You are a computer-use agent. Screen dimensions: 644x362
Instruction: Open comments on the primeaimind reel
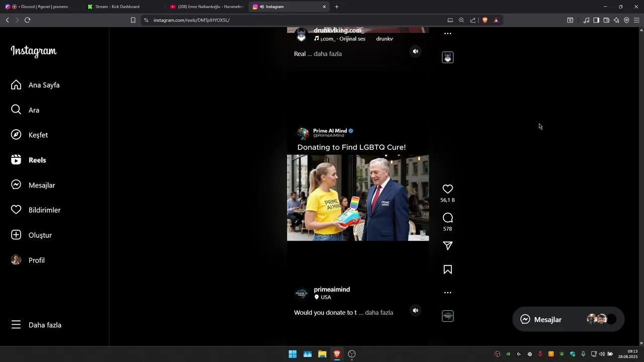point(448,218)
